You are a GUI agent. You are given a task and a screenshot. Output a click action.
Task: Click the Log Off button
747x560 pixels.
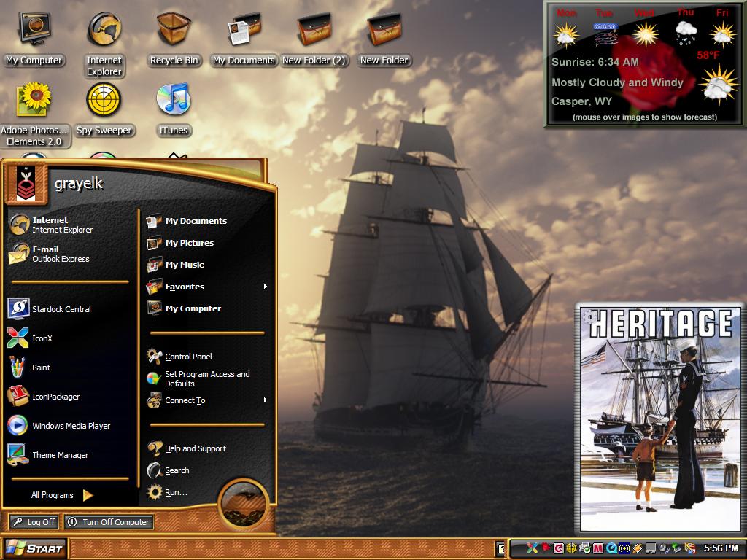34,522
